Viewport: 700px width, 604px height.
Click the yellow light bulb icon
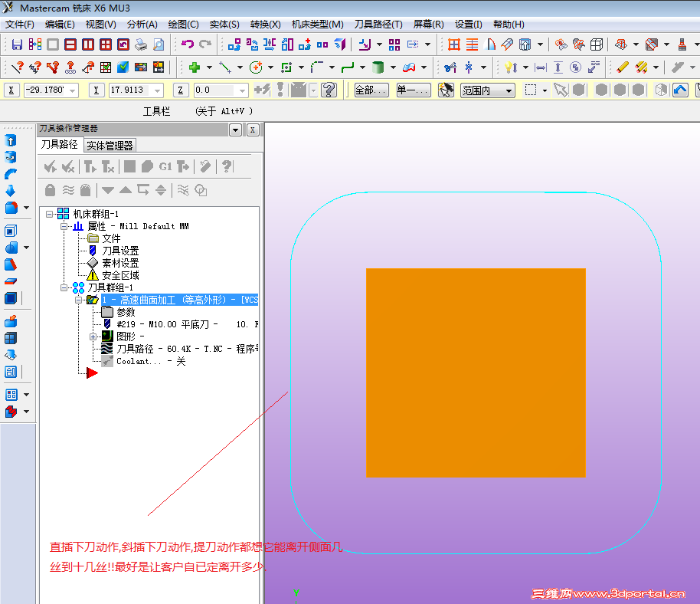(x=510, y=67)
